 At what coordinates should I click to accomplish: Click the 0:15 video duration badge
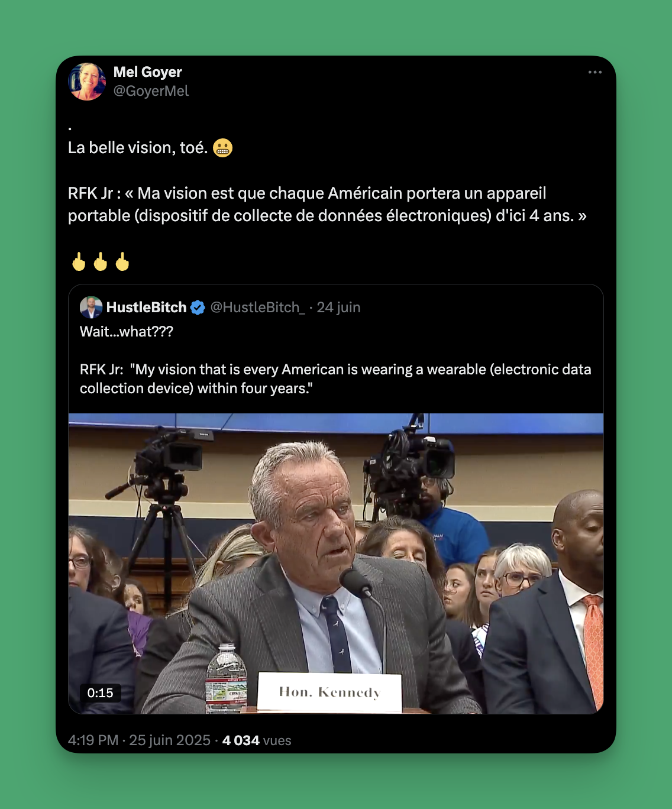[100, 693]
